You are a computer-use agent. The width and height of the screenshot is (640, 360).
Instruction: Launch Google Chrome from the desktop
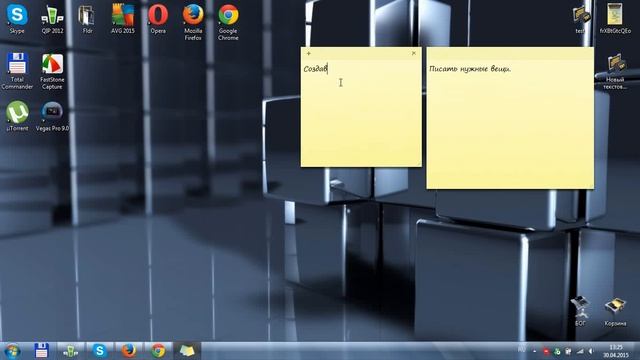coord(228,22)
